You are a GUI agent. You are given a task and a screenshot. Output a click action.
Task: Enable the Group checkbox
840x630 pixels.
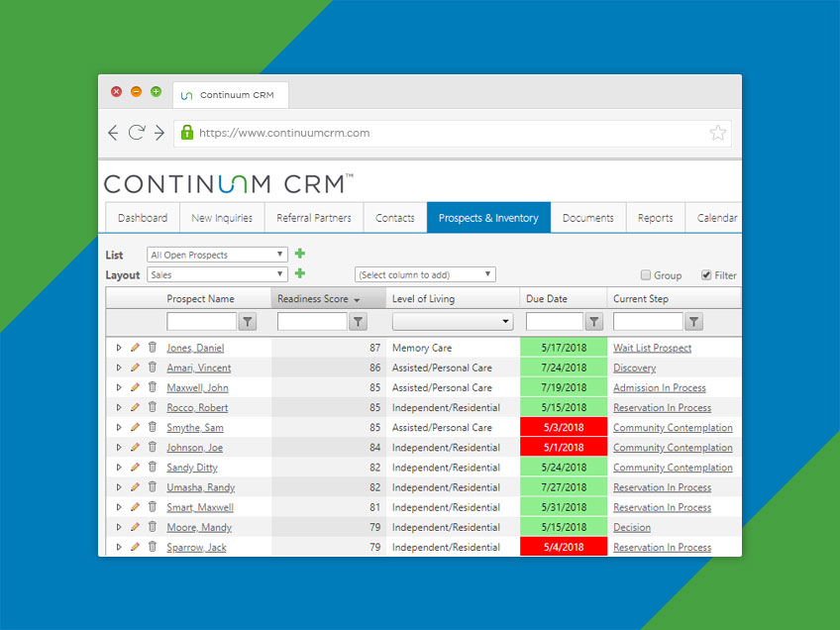[643, 275]
